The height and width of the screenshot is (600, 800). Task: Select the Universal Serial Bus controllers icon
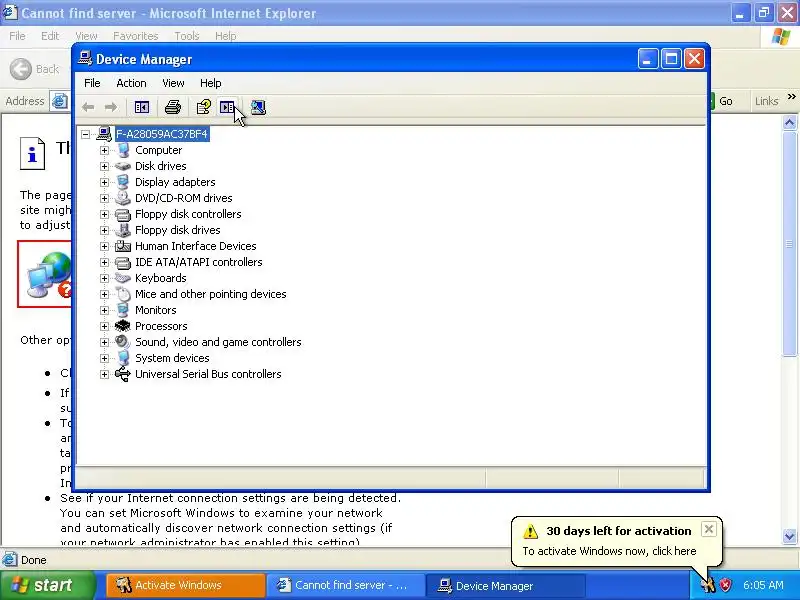[123, 374]
